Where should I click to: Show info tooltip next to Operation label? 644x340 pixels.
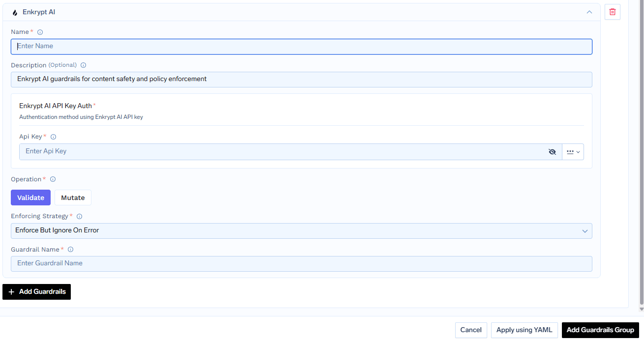point(53,179)
